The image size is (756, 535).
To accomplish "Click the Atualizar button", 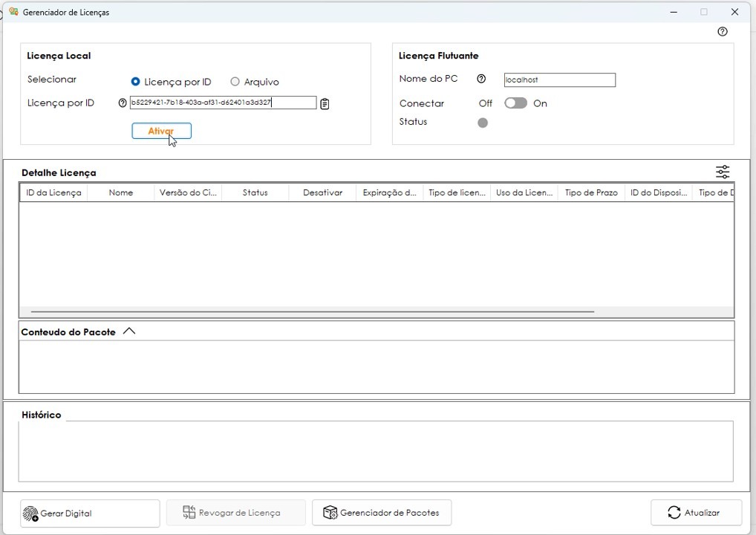I will tap(696, 512).
